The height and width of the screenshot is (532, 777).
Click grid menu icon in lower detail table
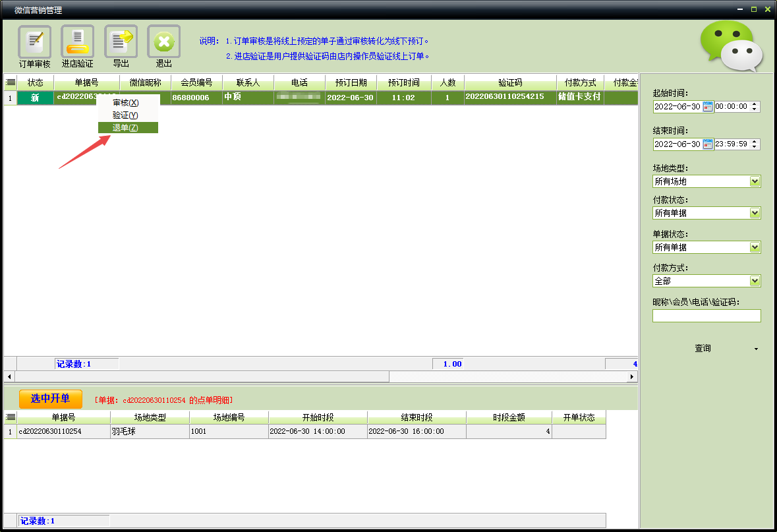click(x=11, y=417)
